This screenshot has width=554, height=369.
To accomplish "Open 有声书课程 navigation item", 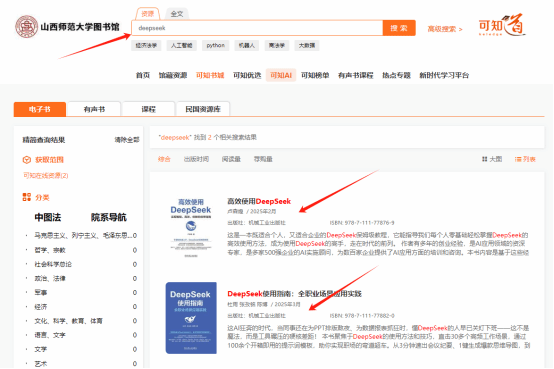I will (355, 75).
